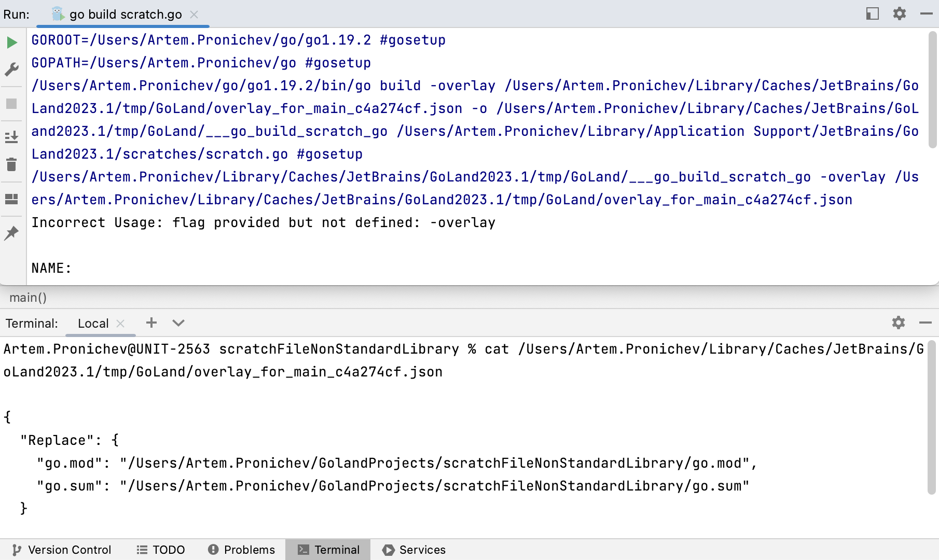Expand the terminal session options chevron
Viewport: 939px width, 560px height.
(x=178, y=323)
